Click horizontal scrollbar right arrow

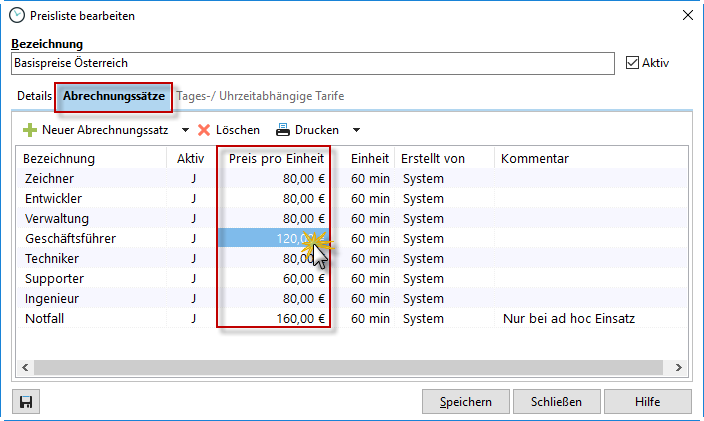click(x=677, y=367)
